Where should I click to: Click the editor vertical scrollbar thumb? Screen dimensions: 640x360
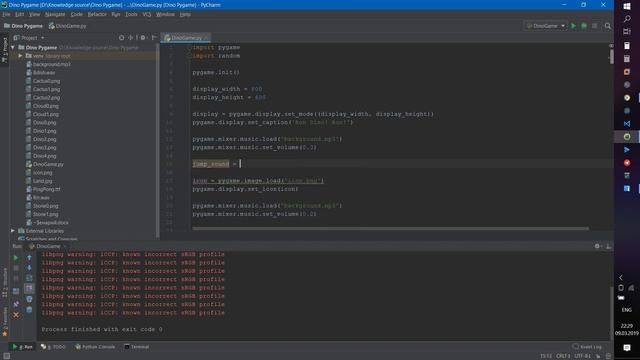coord(611,56)
